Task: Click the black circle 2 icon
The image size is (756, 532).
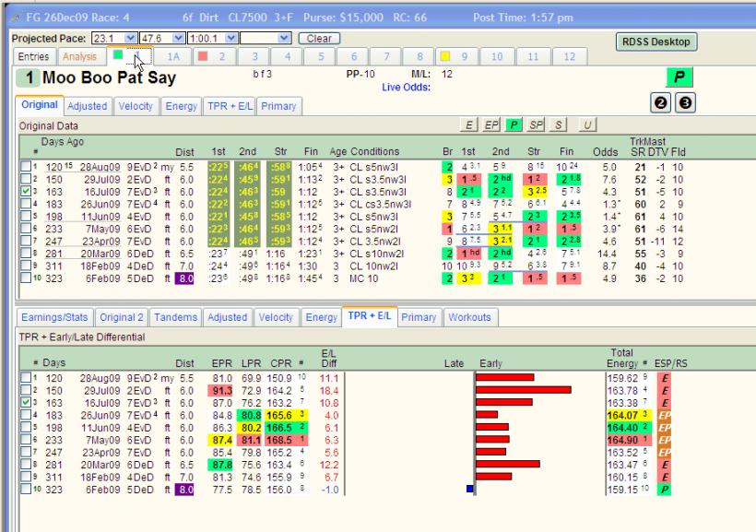Action: [x=660, y=102]
